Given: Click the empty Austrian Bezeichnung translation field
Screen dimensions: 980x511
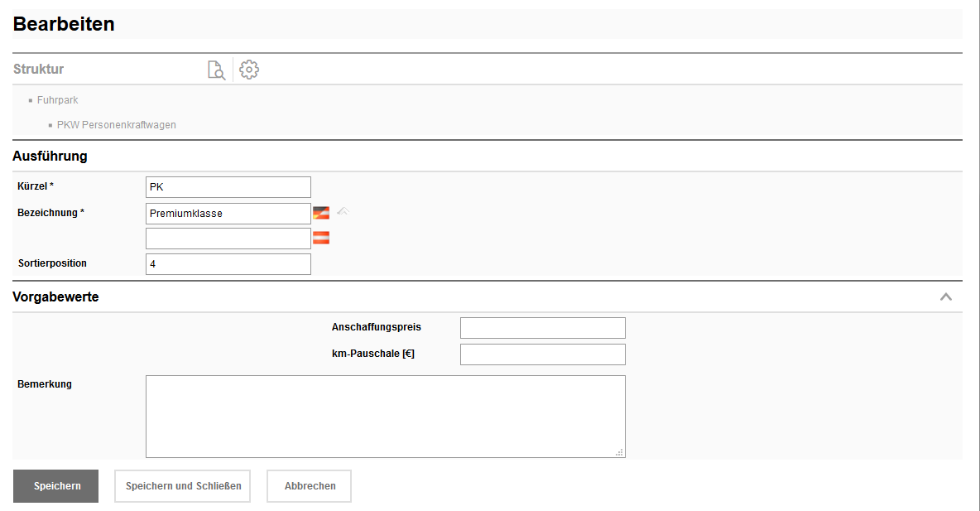Looking at the screenshot, I should [x=228, y=239].
